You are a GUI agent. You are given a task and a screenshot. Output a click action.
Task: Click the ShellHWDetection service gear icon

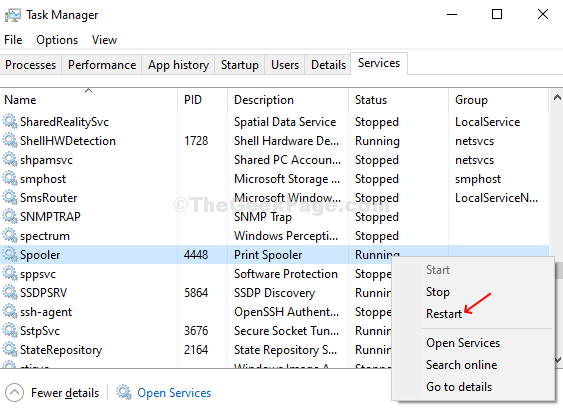(10, 140)
